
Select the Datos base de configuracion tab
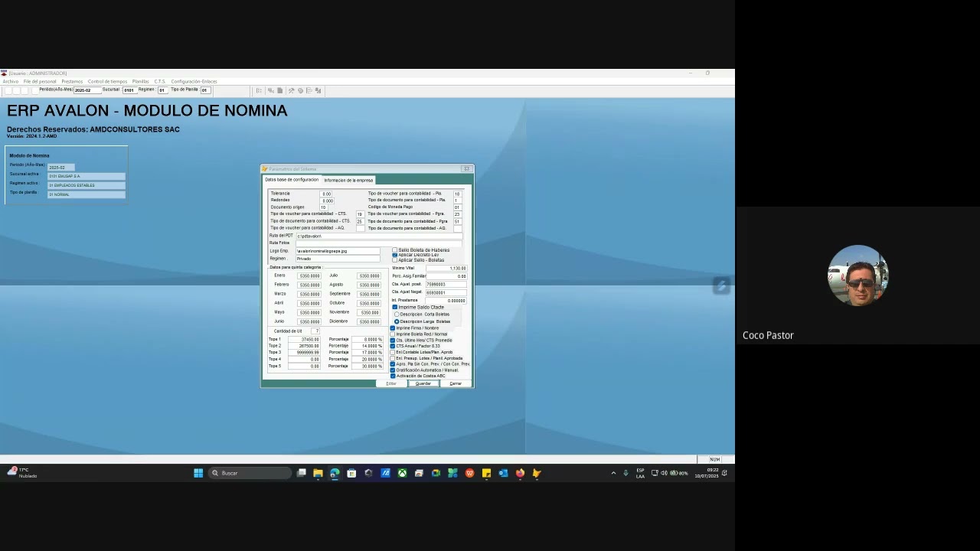(292, 180)
